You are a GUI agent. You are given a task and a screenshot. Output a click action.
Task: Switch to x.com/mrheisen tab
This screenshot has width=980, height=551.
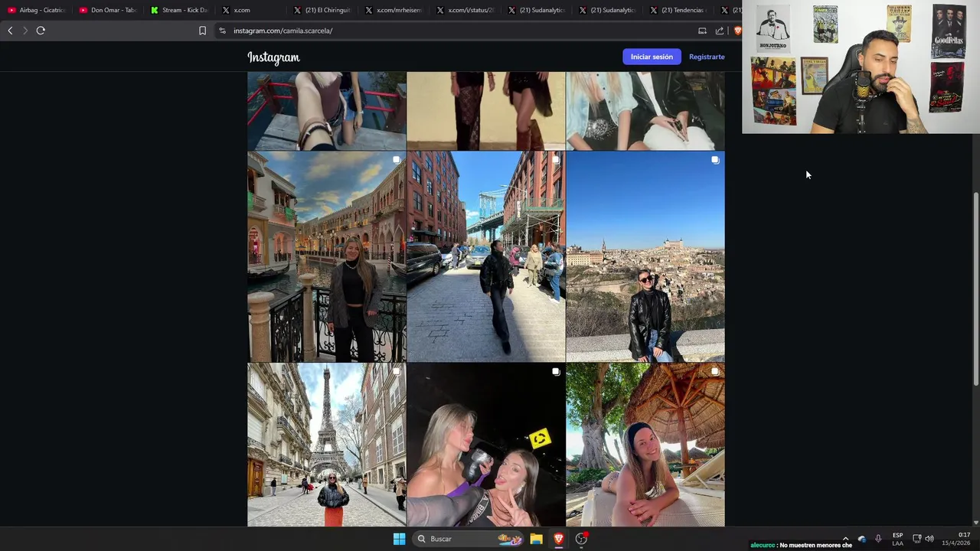coord(394,10)
